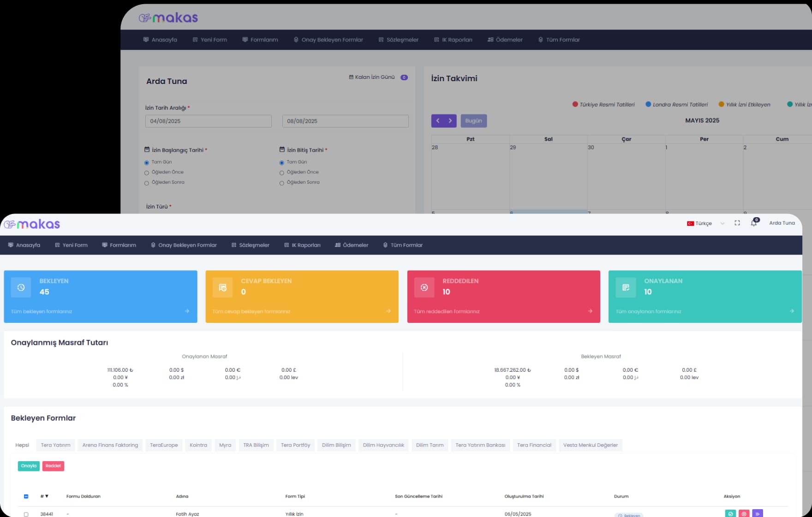Click red reject icon for form 38441
812x517 pixels.
click(x=744, y=513)
